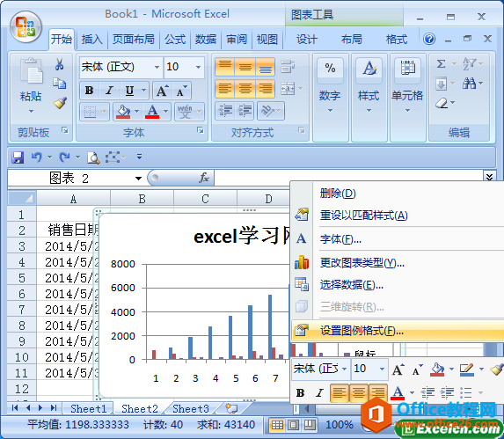Toggle middle vertical alignment
The width and height of the screenshot is (504, 439).
245,67
